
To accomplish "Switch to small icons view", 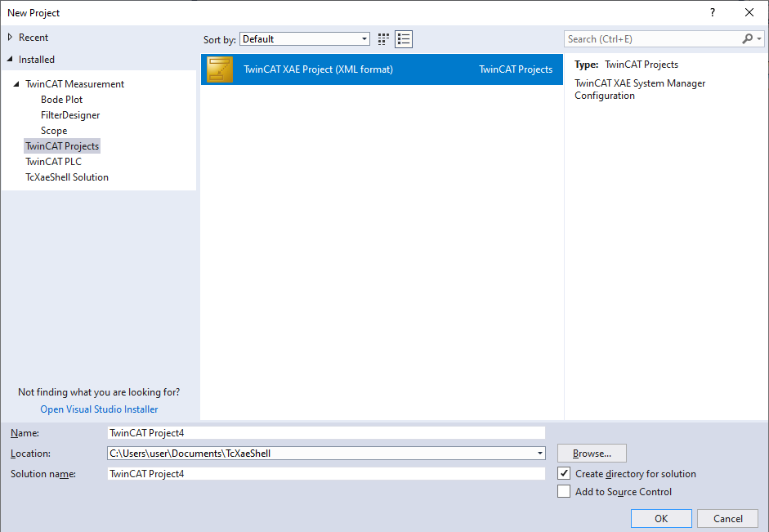I will [383, 39].
